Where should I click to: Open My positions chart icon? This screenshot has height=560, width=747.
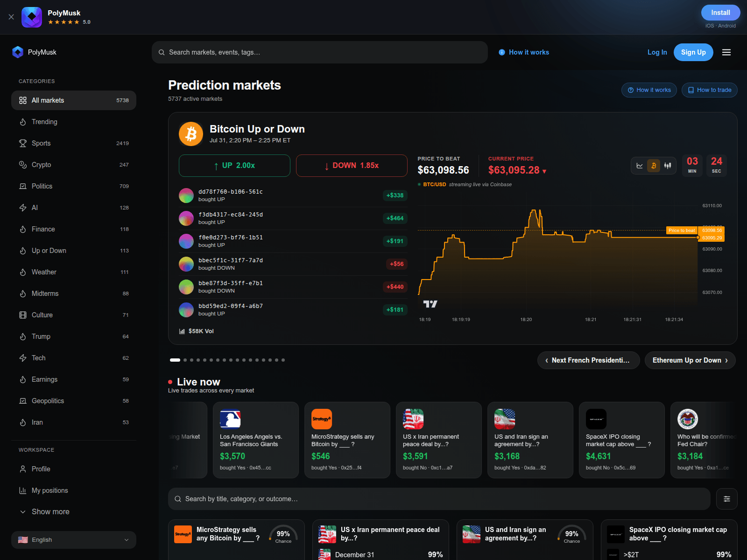coord(23,490)
